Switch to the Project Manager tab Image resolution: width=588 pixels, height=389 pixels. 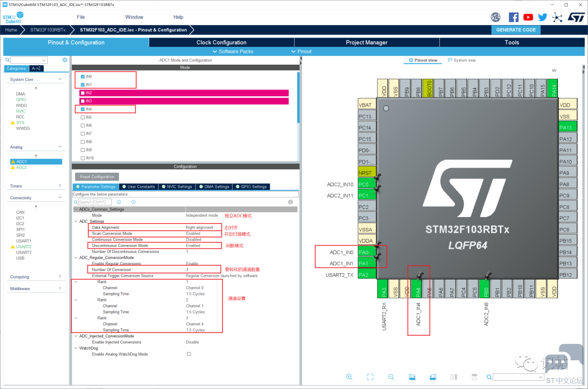tap(366, 42)
